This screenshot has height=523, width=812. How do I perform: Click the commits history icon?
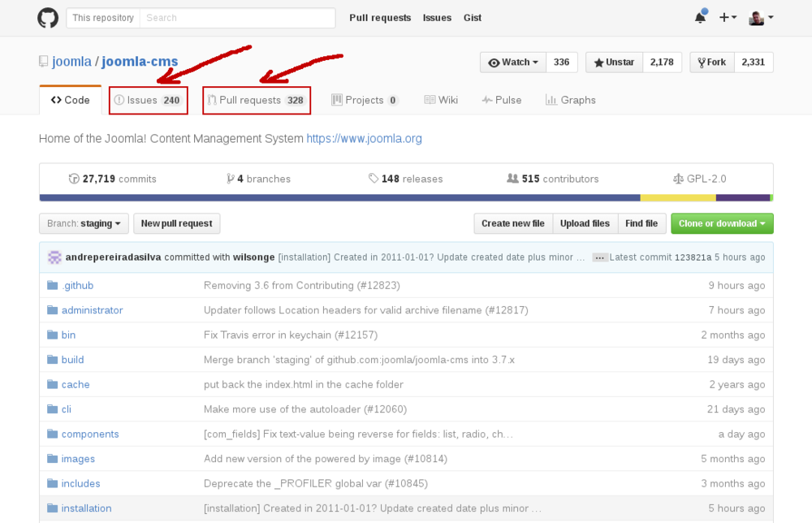(75, 179)
